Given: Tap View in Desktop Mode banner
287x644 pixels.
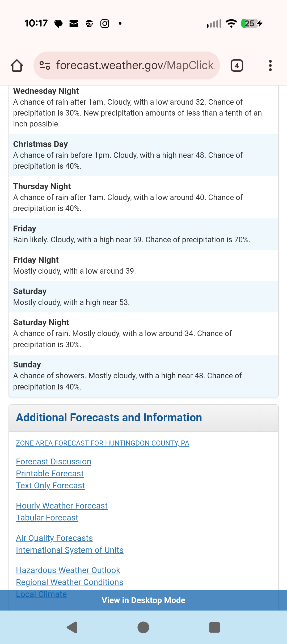Looking at the screenshot, I should 143,600.
